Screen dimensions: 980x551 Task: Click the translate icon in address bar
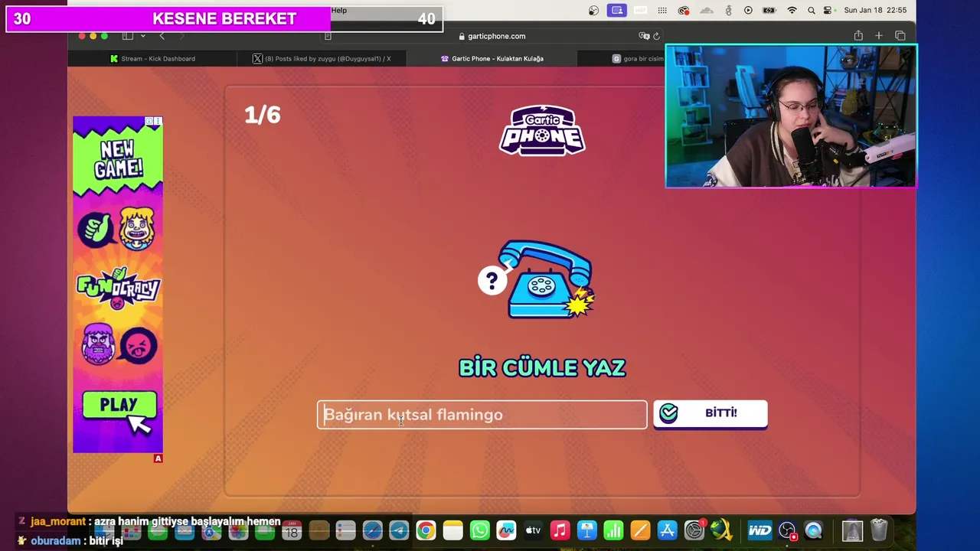(x=644, y=36)
